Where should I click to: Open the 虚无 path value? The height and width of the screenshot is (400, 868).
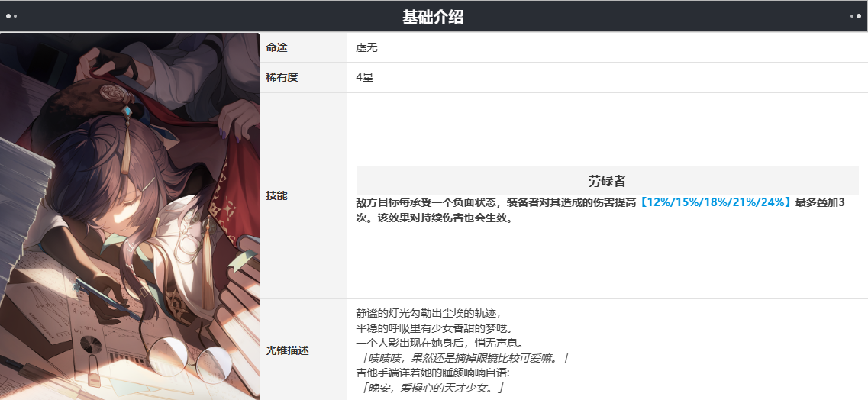[366, 47]
